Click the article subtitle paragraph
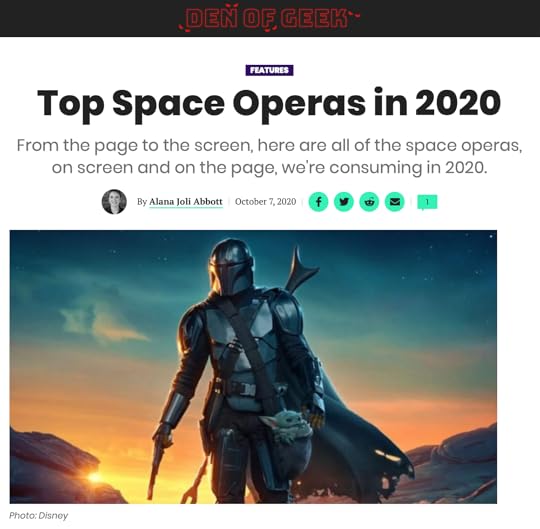 269,156
